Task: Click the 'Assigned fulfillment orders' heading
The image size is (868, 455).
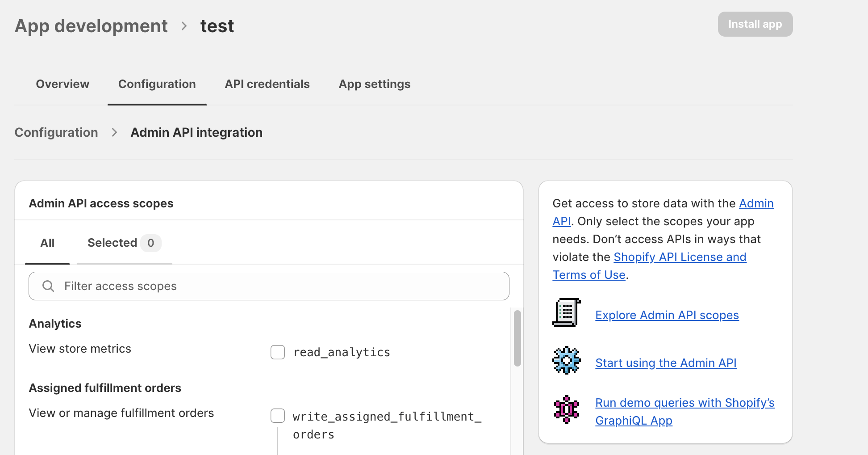Action: click(105, 388)
